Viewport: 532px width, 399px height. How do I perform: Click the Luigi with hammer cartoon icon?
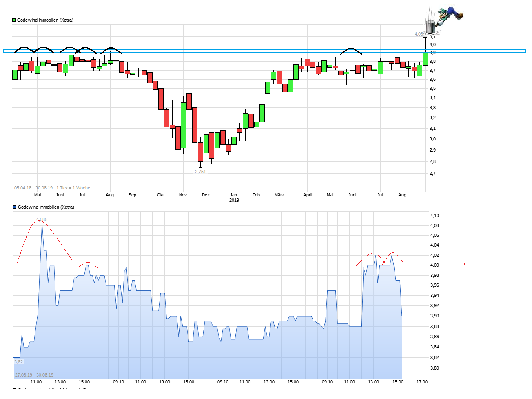(449, 16)
